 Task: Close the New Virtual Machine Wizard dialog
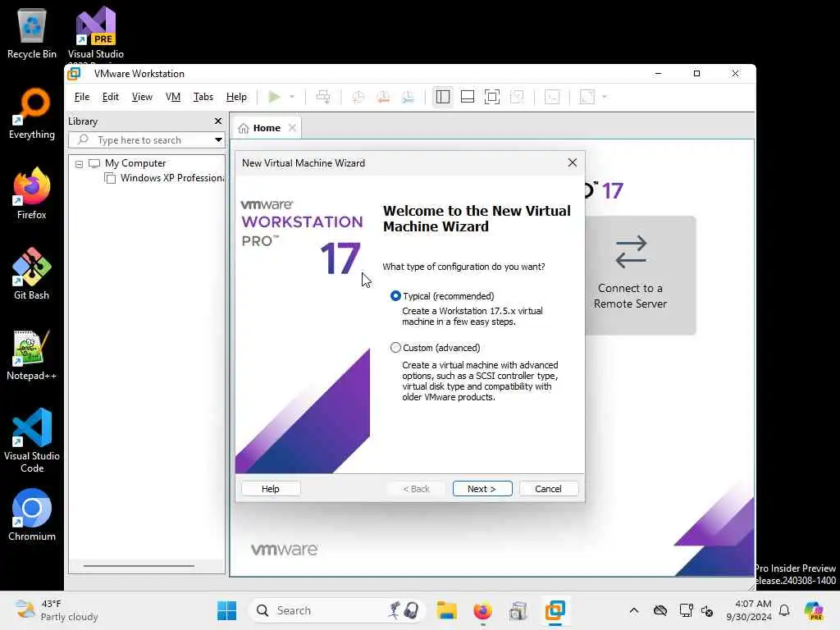[x=572, y=163]
